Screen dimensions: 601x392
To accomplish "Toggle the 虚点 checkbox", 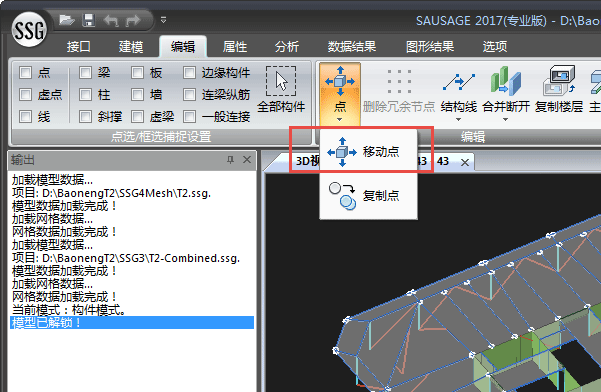I will [x=25, y=94].
